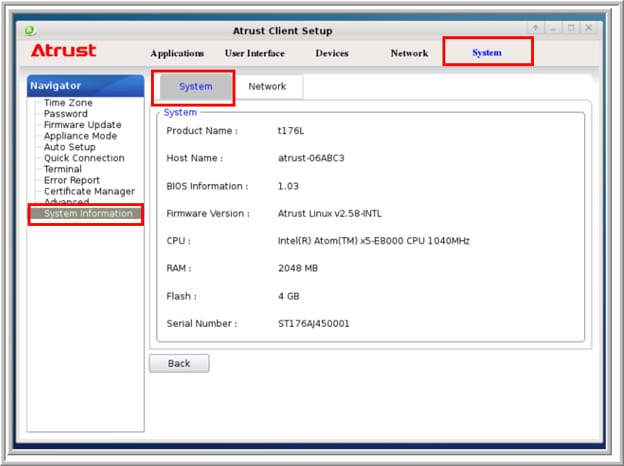Click the Navigator panel header

86,86
